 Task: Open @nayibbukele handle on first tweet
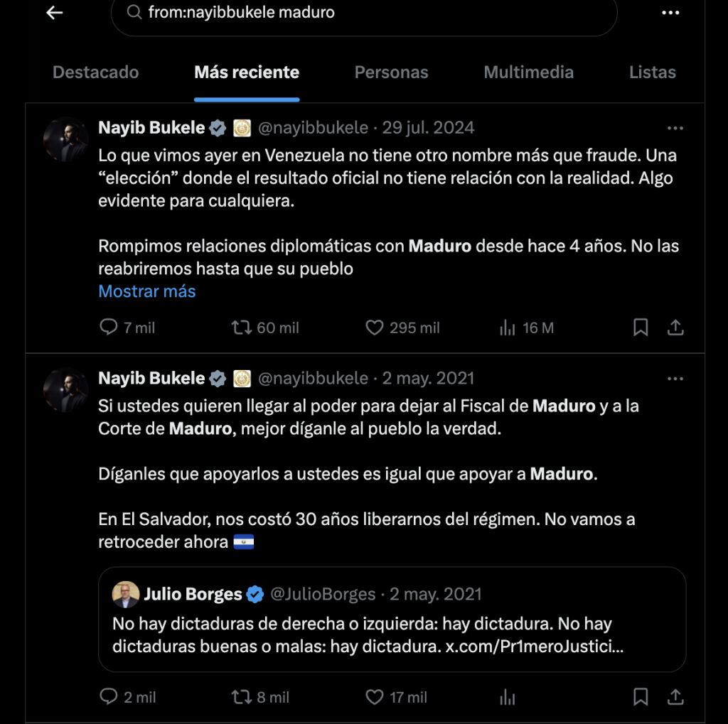313,128
